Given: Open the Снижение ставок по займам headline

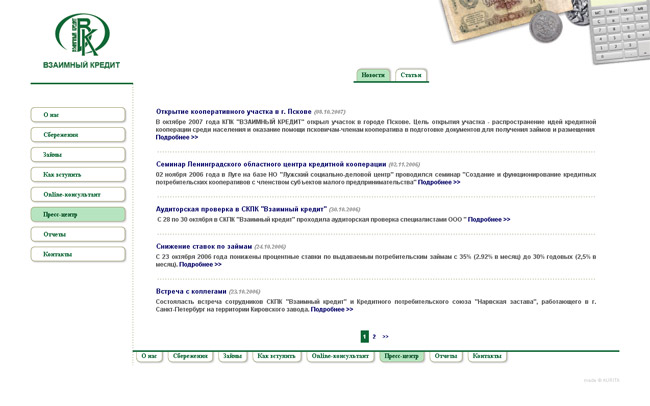Looking at the screenshot, I should click(x=204, y=246).
